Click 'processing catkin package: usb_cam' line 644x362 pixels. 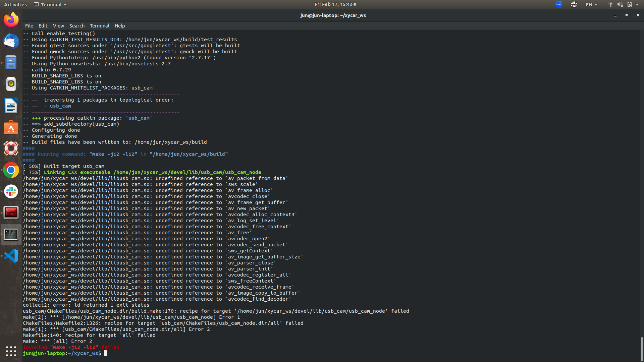point(88,118)
